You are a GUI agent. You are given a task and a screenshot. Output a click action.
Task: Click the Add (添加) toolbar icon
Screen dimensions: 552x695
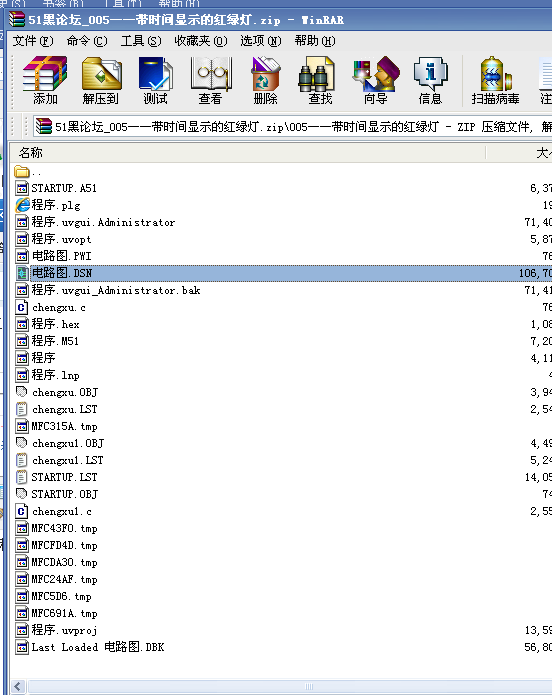tap(45, 80)
